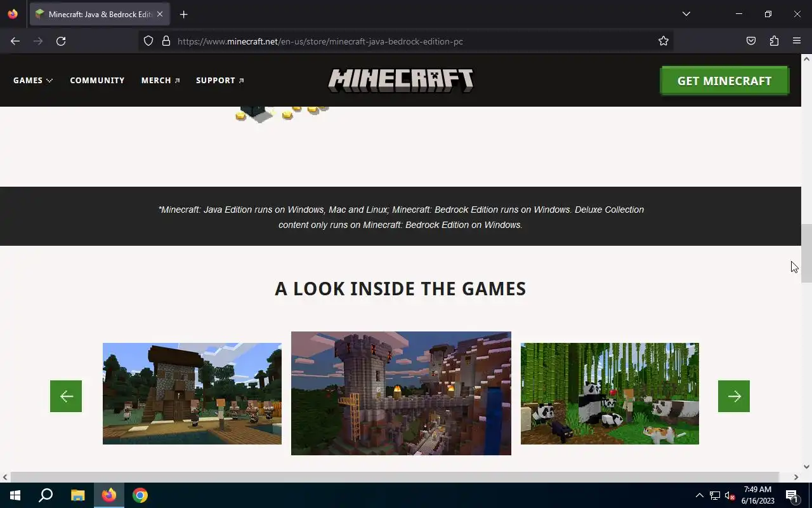Show the previous carousel image
The width and height of the screenshot is (812, 508).
tap(66, 396)
